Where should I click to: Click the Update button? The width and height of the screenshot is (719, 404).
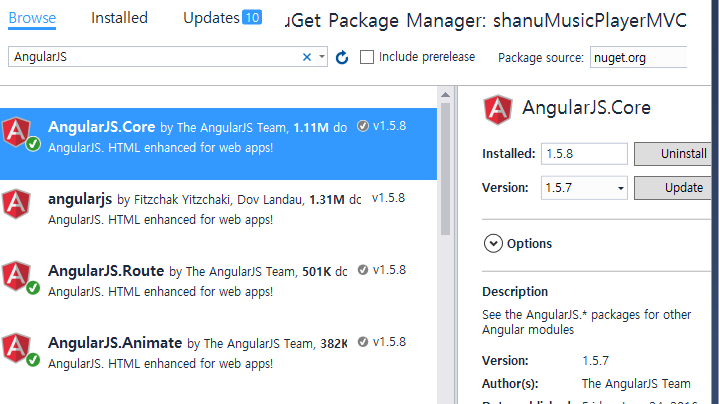coord(673,188)
